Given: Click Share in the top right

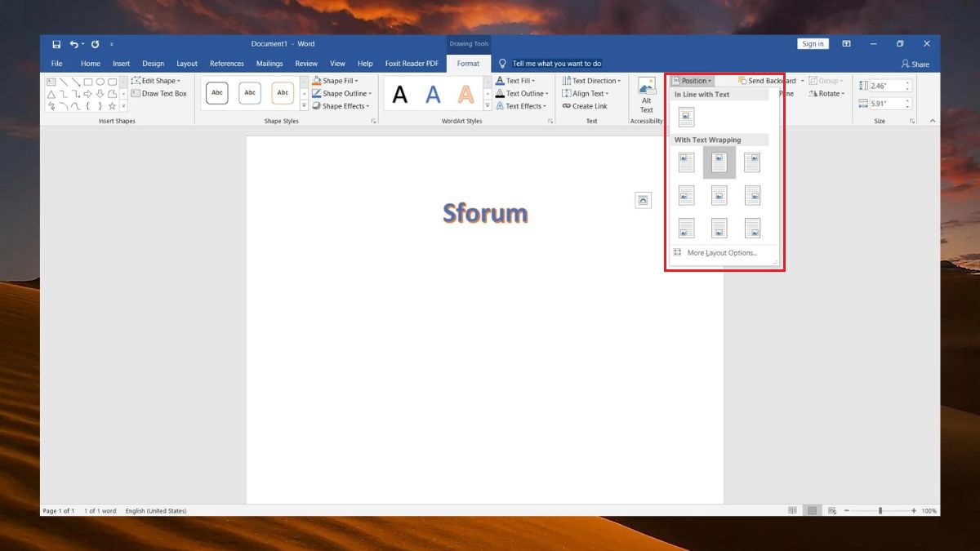Looking at the screenshot, I should pos(915,64).
